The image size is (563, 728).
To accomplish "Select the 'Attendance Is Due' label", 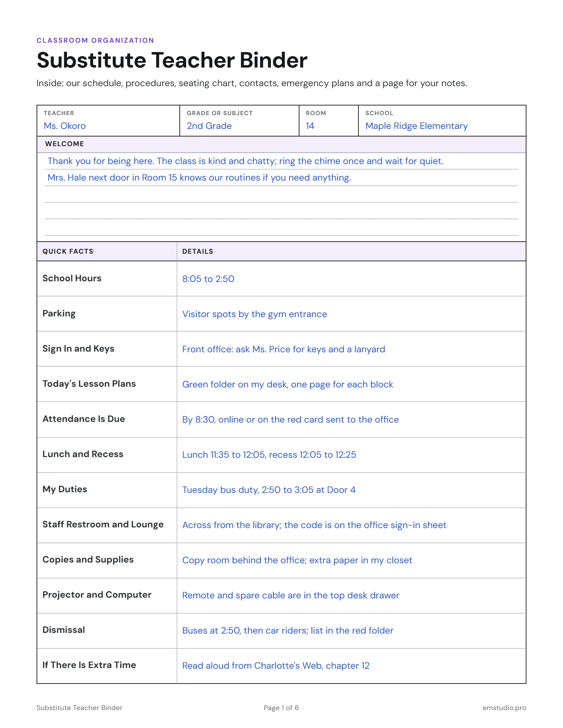I will point(83,419).
